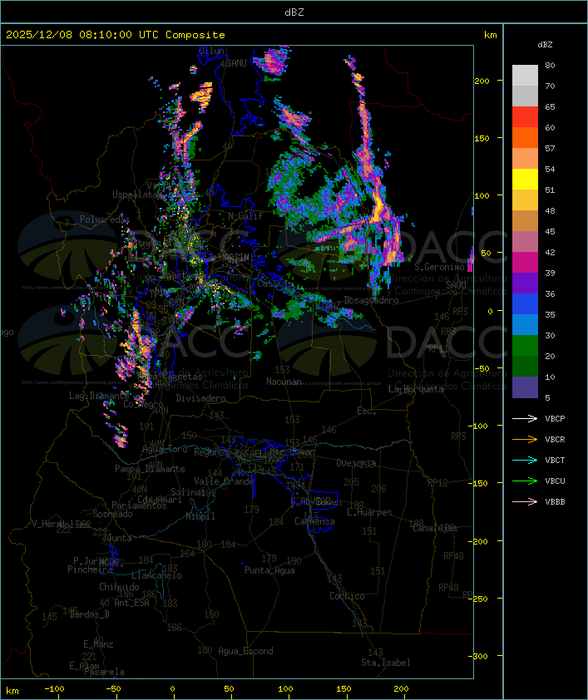Click the 'Punta_Agua' map label
Viewport: 588px width, 700px height.
point(269,570)
